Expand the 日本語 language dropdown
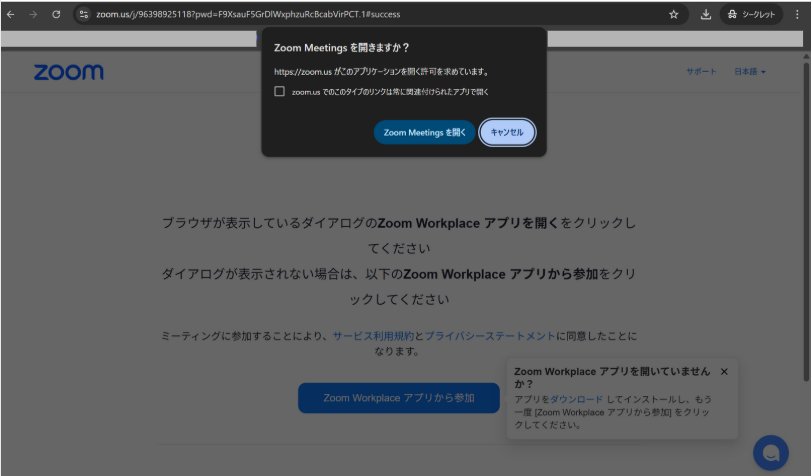Image resolution: width=811 pixels, height=476 pixels. click(750, 72)
